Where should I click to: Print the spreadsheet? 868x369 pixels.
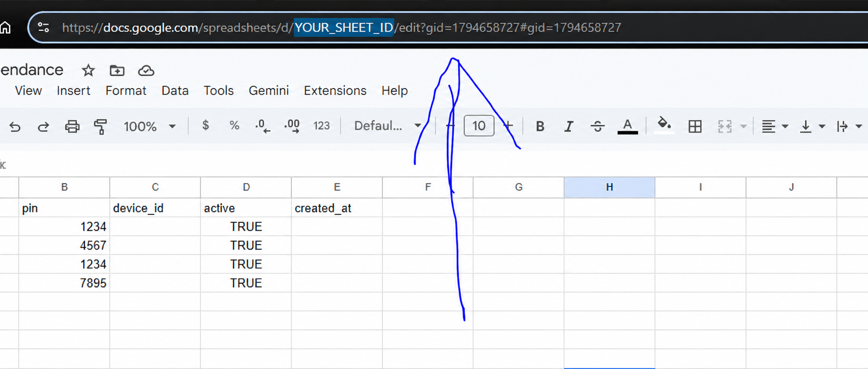72,126
